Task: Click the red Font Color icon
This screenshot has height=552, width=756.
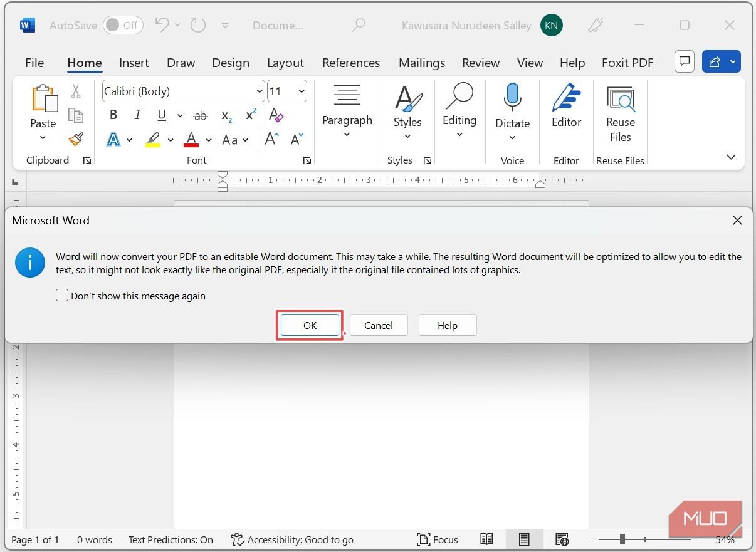Action: pyautogui.click(x=192, y=139)
